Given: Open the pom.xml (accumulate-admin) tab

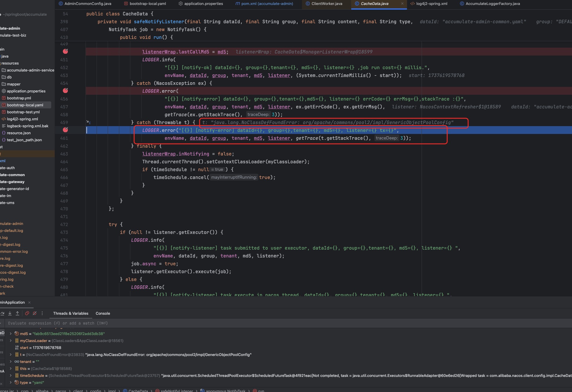Looking at the screenshot, I should (x=264, y=4).
